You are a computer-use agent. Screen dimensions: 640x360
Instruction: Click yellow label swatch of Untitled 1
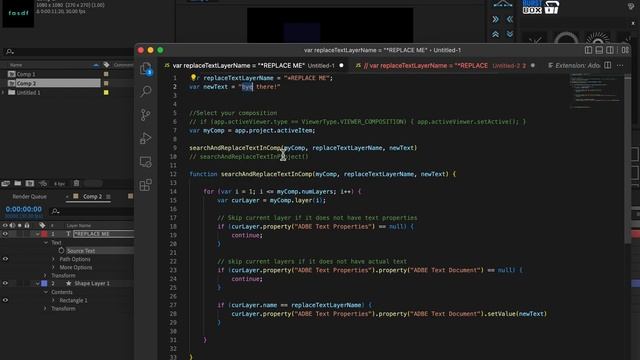coord(106,93)
